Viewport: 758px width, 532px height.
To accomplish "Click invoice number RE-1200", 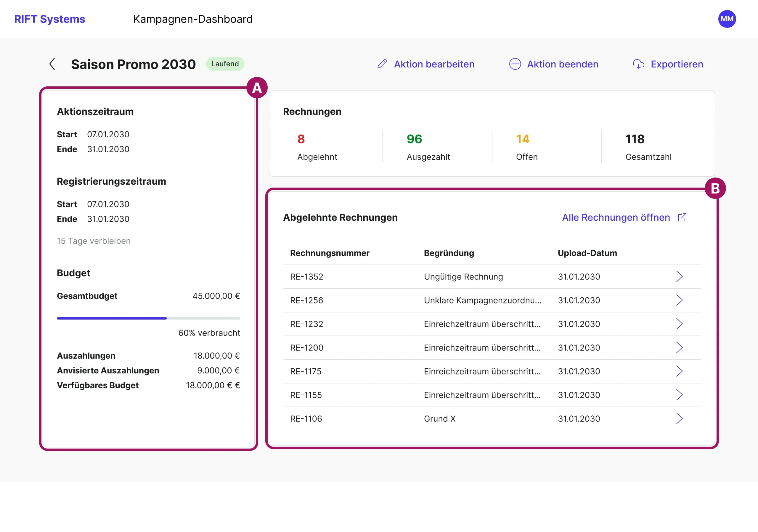I will click(x=307, y=348).
